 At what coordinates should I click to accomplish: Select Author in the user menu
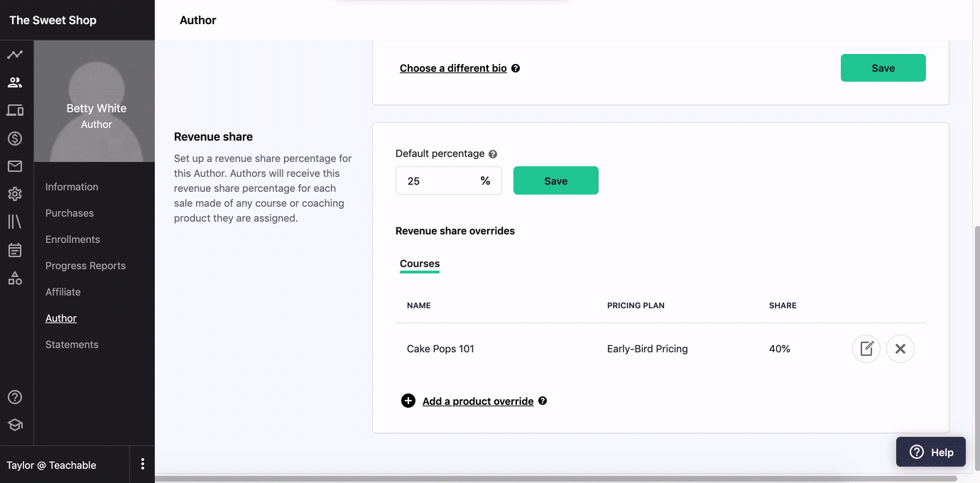point(61,318)
